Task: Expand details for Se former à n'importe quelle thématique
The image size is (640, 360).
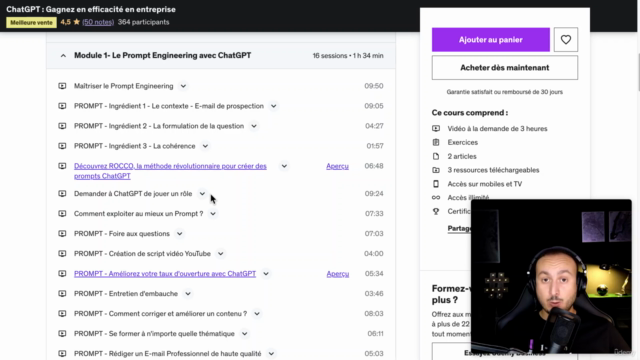Action: 244,333
